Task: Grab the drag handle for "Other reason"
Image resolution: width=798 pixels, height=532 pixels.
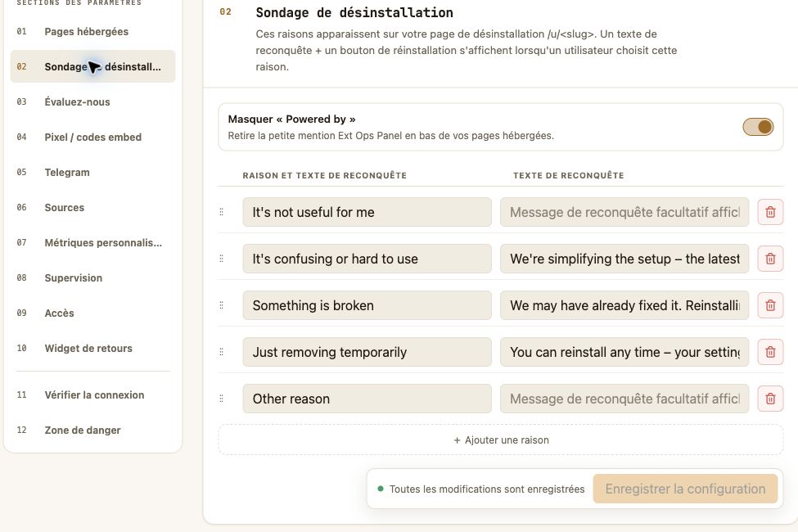Action: click(221, 399)
